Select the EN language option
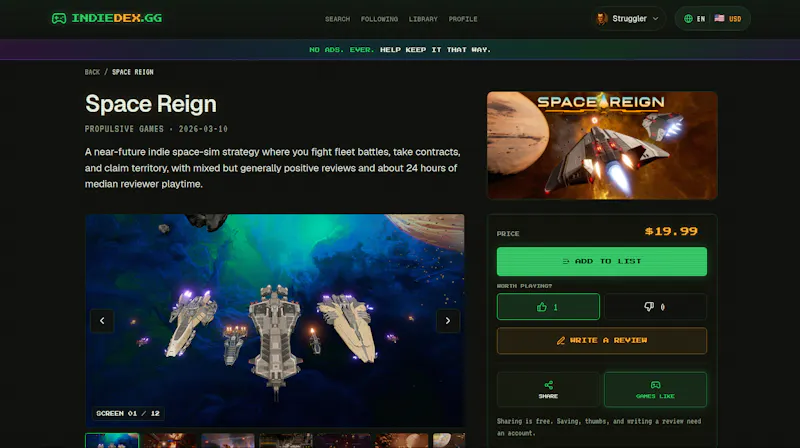The width and height of the screenshot is (800, 448). tap(701, 19)
